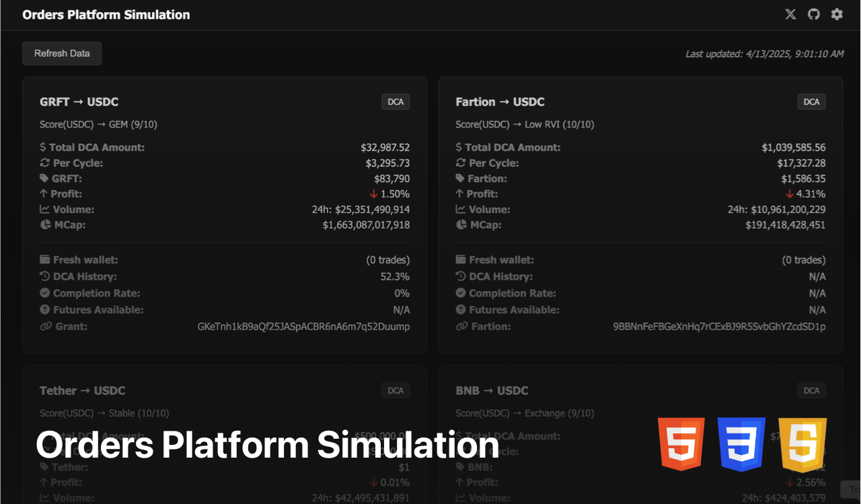Click the 24h: $42,495,431,891 Tether volume

[x=361, y=498]
